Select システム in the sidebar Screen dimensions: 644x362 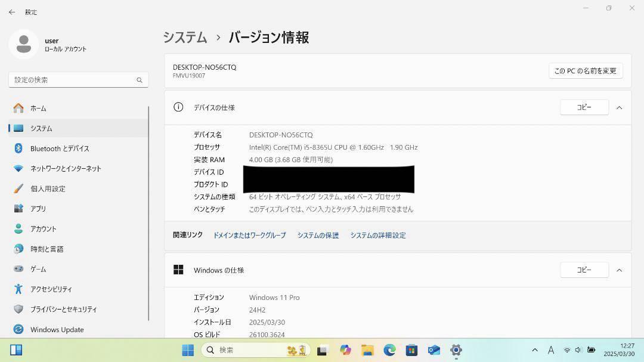coord(78,128)
